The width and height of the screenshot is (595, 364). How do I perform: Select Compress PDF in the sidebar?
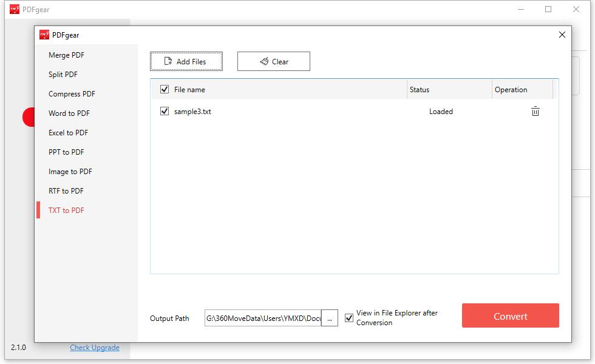pos(72,93)
